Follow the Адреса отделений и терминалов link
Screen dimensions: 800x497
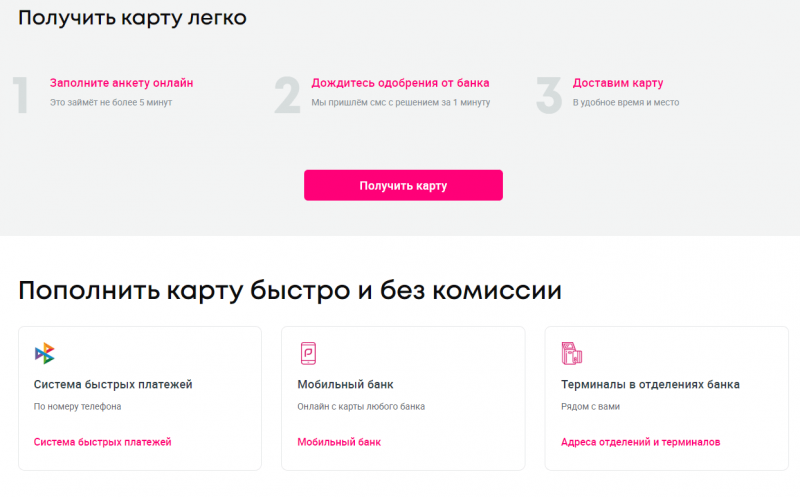point(640,442)
